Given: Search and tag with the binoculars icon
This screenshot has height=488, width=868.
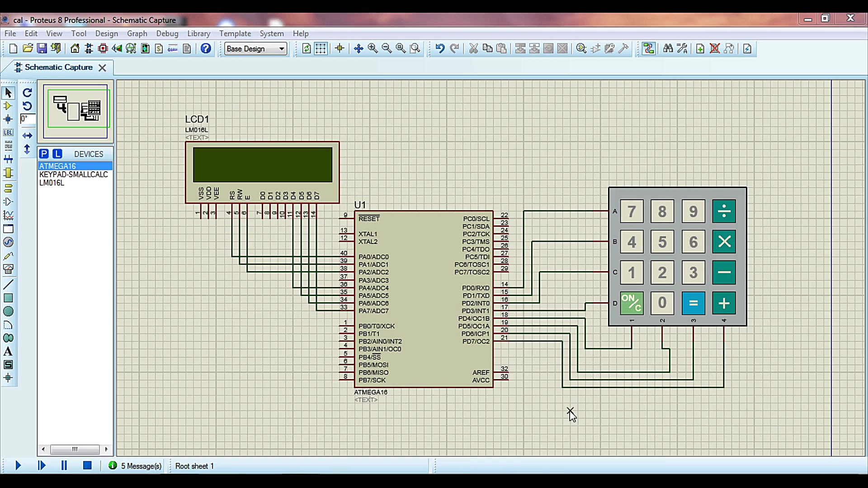Looking at the screenshot, I should [668, 48].
